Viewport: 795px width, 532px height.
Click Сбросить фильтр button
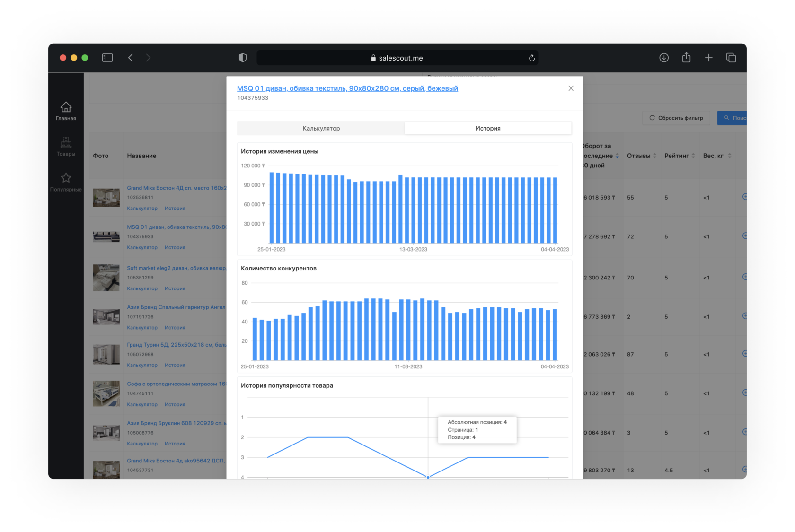coord(676,118)
